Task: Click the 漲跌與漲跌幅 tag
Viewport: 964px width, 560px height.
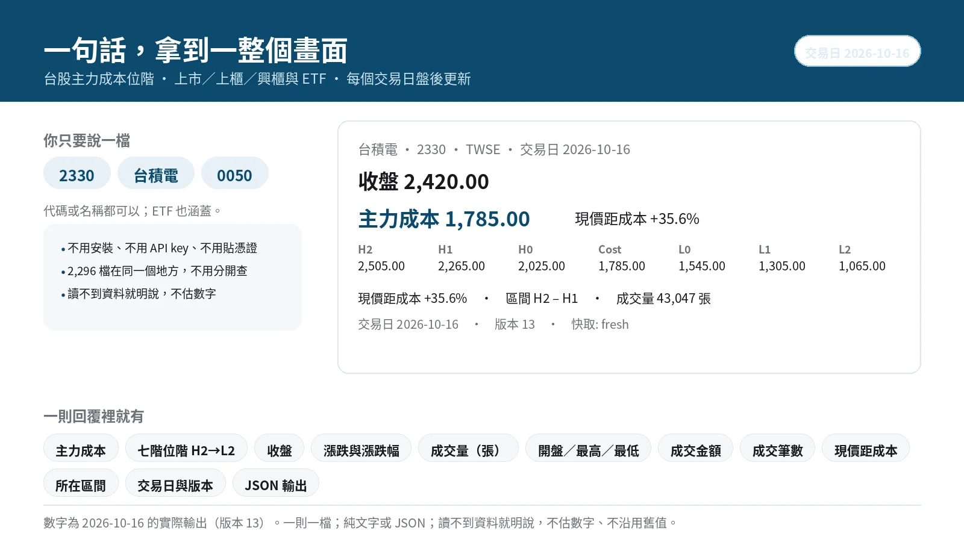Action: tap(361, 448)
